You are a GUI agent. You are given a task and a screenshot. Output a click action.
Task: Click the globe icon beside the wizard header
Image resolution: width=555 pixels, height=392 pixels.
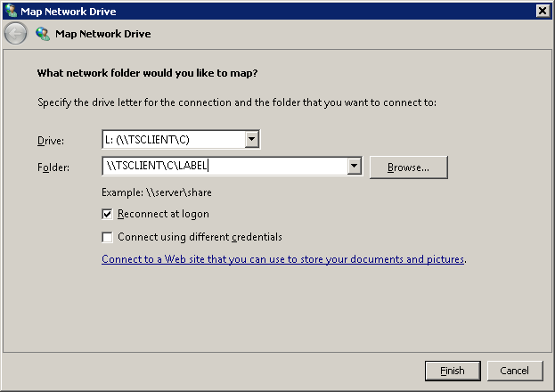point(43,34)
